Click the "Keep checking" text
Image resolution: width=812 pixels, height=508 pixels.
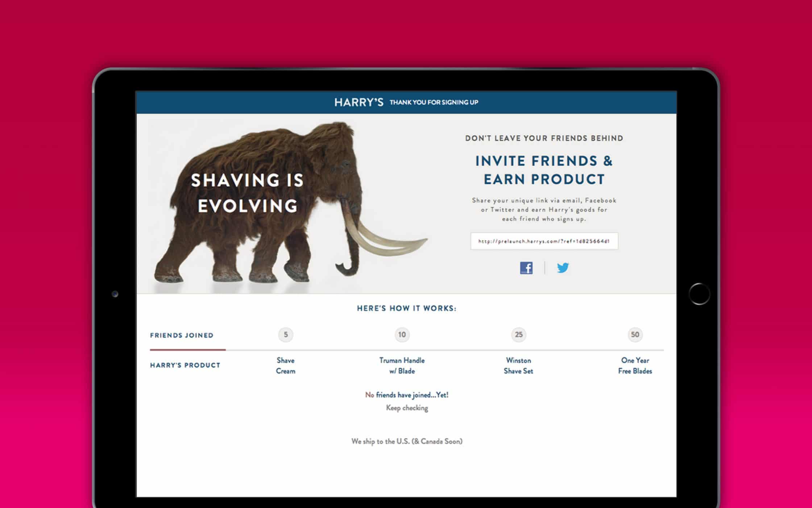(x=407, y=408)
